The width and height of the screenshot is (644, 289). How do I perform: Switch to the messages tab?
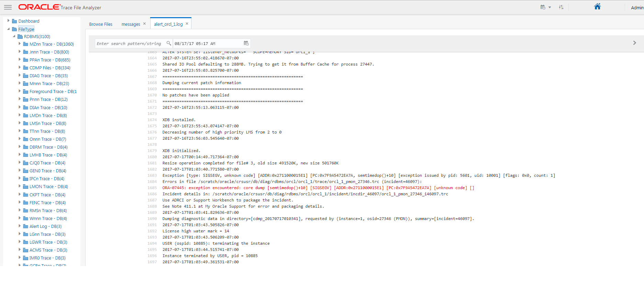131,24
